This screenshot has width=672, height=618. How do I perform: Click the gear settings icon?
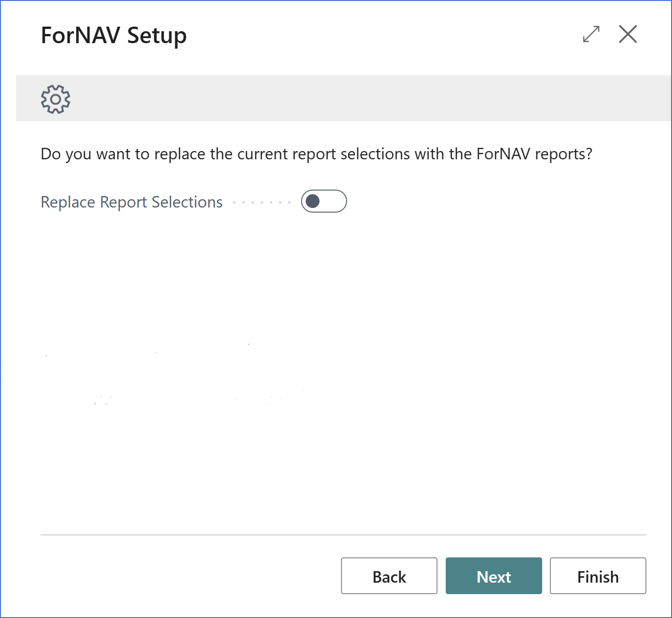click(56, 99)
